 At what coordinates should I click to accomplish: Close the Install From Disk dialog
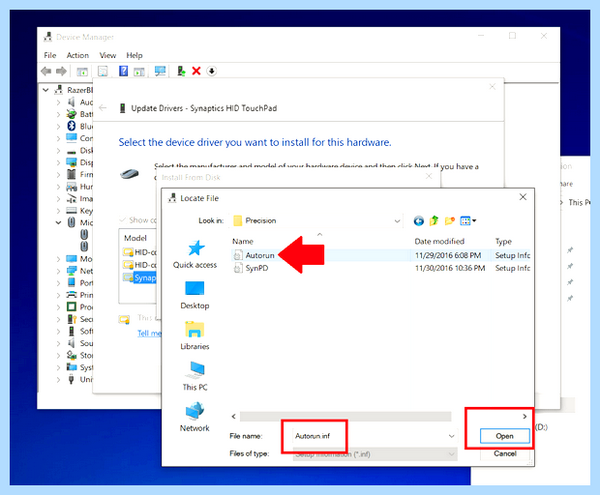(429, 176)
